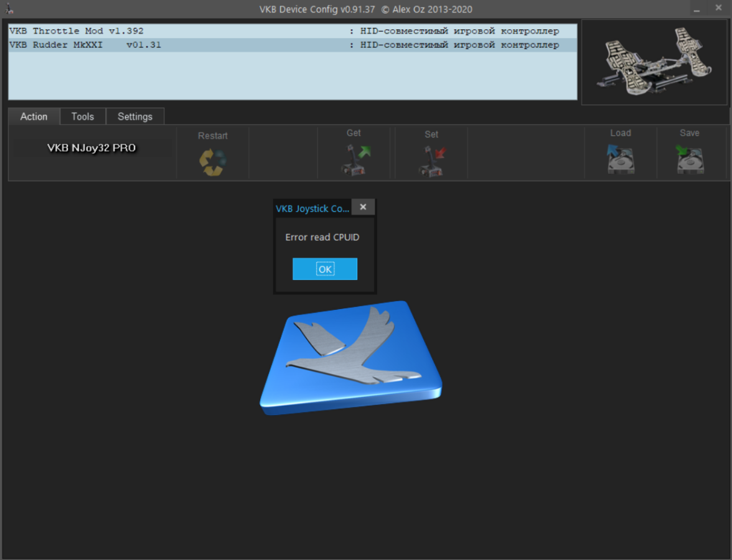The width and height of the screenshot is (732, 560).
Task: Open the Tools tab
Action: (83, 117)
